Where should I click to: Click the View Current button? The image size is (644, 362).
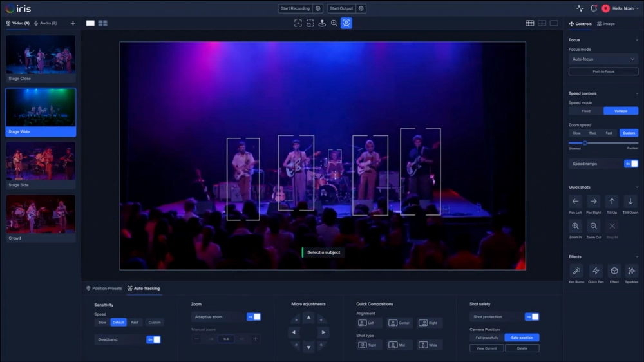[486, 348]
